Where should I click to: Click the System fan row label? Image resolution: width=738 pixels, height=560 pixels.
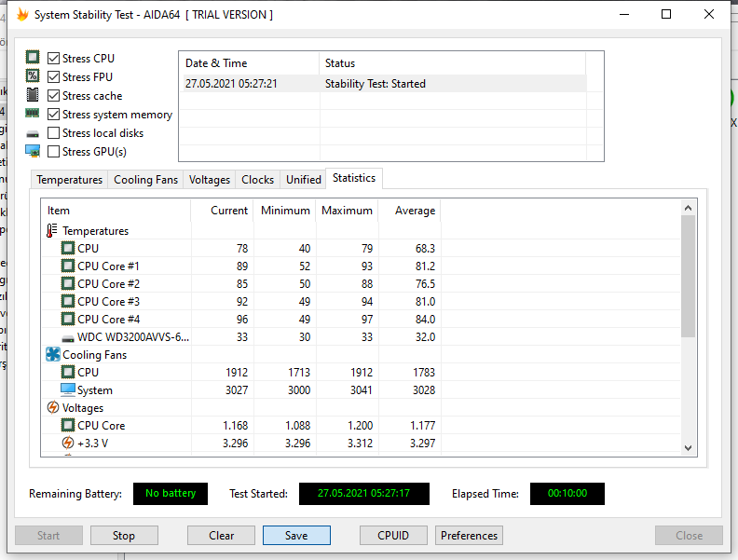[x=95, y=390]
